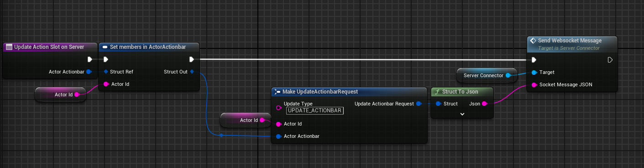Click the Update Action Slot on Server node icon
Viewport: 644px width, 168px height.
pyautogui.click(x=9, y=47)
